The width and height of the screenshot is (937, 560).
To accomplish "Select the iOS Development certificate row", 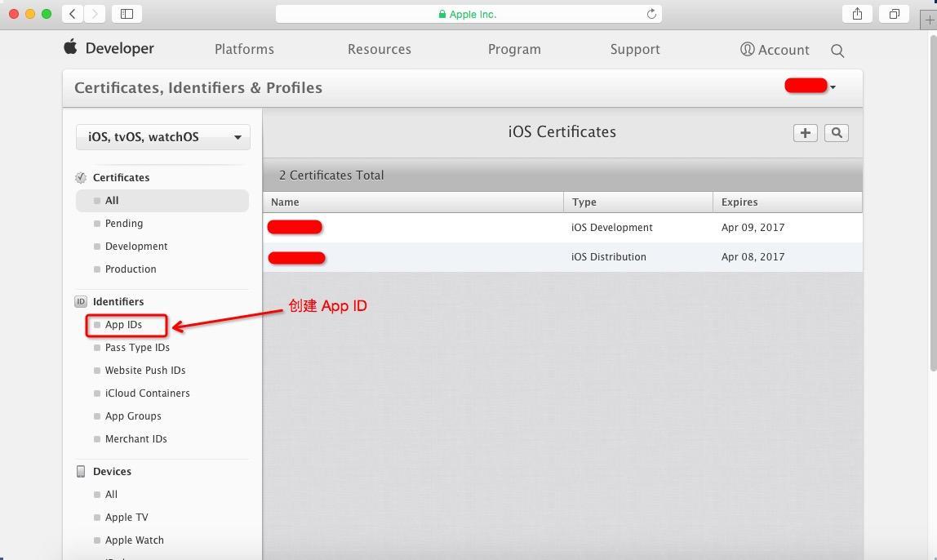I will click(x=562, y=228).
